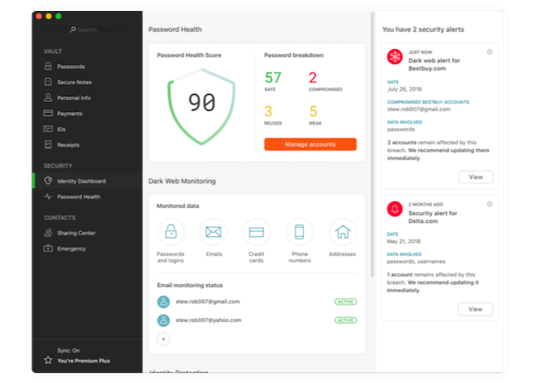This screenshot has width=538, height=392.
Task: Click the green macOS zoom window button
Action: tap(59, 16)
